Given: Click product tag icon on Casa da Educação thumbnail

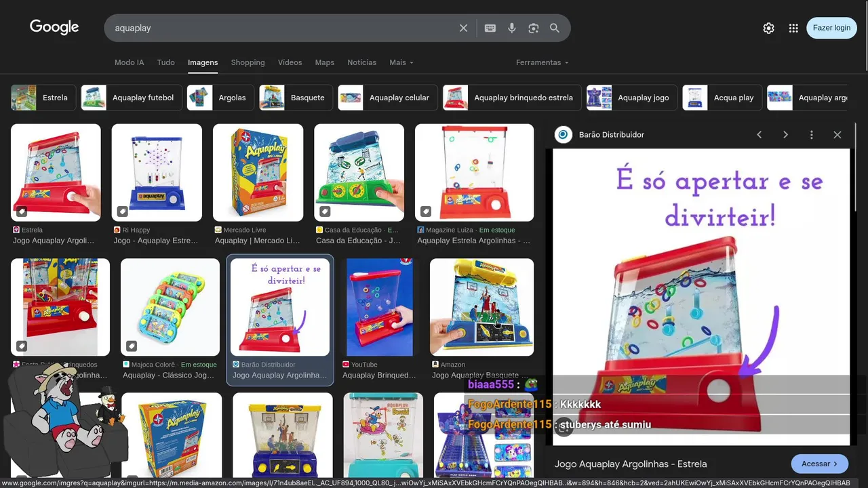Looking at the screenshot, I should tap(325, 211).
